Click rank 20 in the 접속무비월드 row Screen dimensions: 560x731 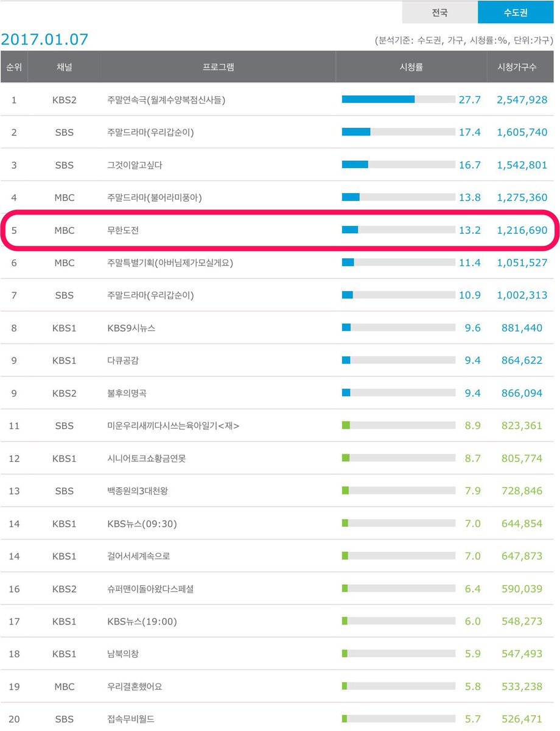click(x=14, y=719)
